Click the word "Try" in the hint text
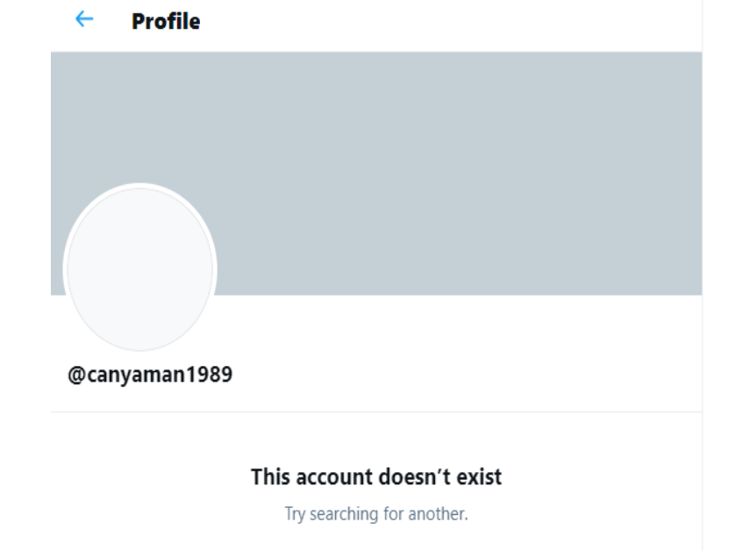Viewport: 756px width, 551px height. click(x=295, y=514)
